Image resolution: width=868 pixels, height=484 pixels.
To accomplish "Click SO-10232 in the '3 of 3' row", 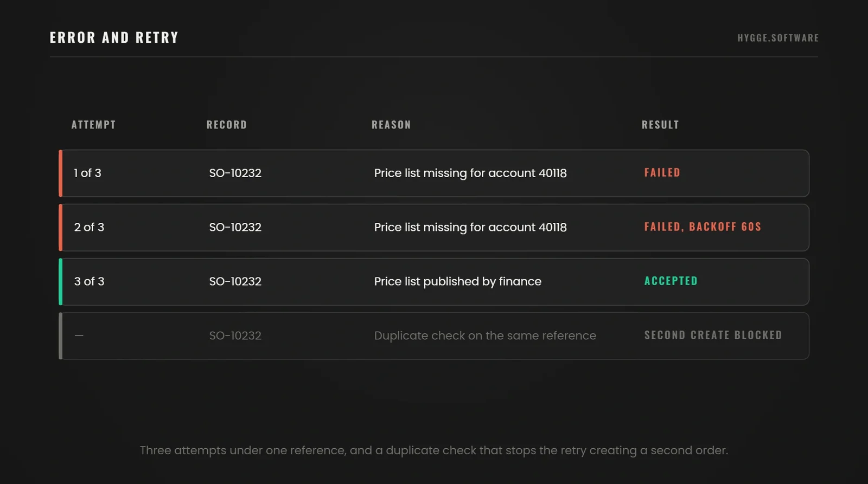I will 235,281.
